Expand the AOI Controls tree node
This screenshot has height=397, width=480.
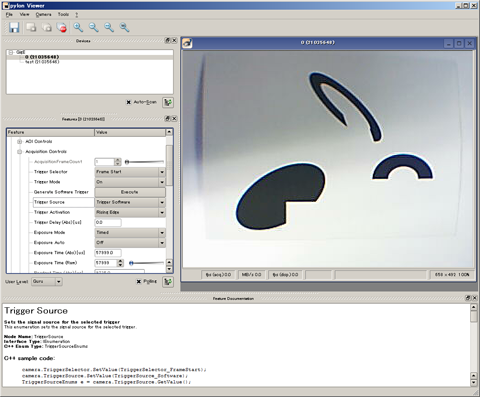click(19, 142)
